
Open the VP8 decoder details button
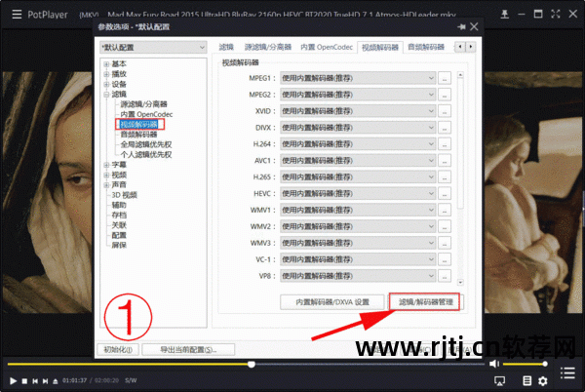[445, 276]
